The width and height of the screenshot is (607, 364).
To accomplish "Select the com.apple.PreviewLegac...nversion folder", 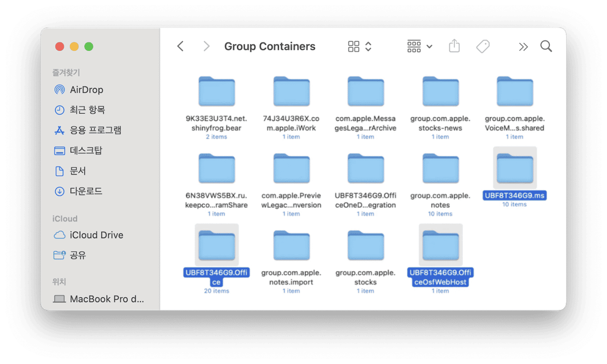I will [291, 169].
